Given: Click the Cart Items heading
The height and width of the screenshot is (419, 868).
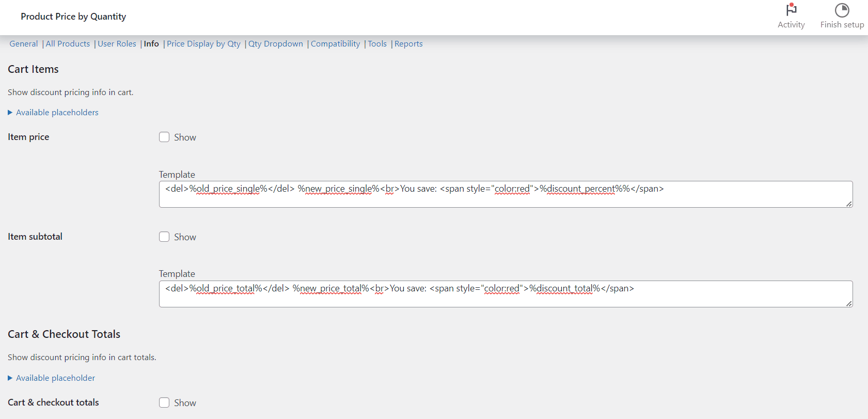Looking at the screenshot, I should (x=33, y=69).
